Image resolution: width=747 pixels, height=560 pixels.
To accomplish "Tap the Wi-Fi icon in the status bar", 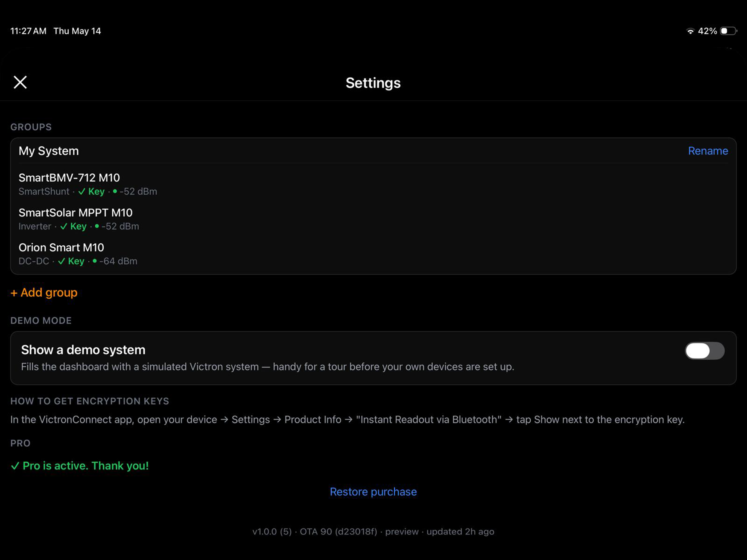I will pos(690,31).
